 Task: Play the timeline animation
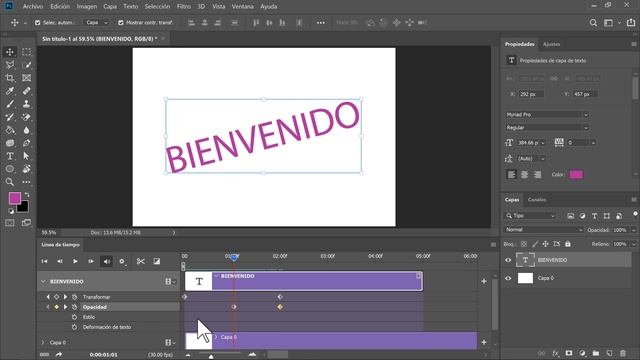[75, 261]
